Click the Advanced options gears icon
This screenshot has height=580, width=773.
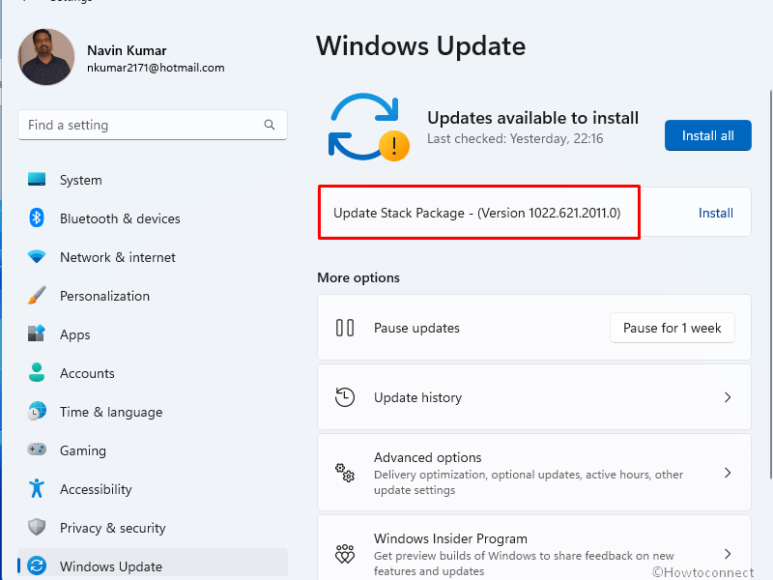tap(345, 473)
